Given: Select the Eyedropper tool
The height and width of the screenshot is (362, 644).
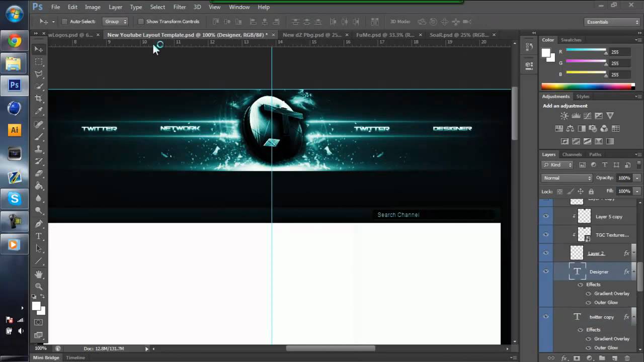Looking at the screenshot, I should tap(39, 111).
